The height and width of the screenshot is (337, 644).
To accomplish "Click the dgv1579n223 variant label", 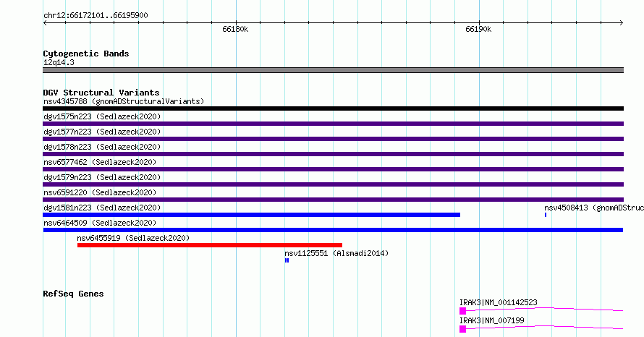I will click(x=102, y=177).
